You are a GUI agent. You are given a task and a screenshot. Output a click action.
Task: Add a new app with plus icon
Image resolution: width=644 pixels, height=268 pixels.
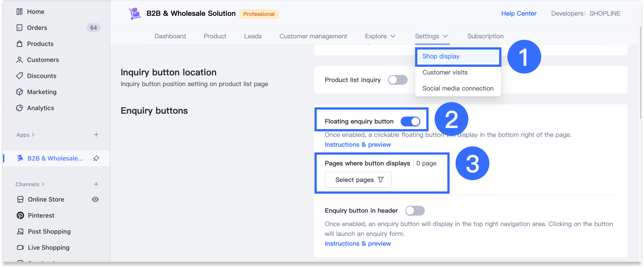coord(96,135)
